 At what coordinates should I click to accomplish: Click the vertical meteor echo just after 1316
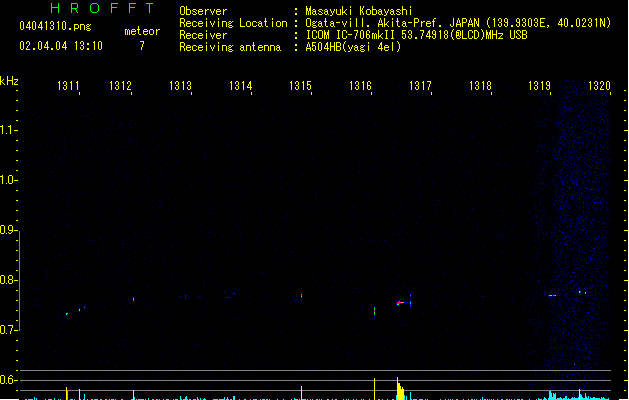(x=374, y=313)
